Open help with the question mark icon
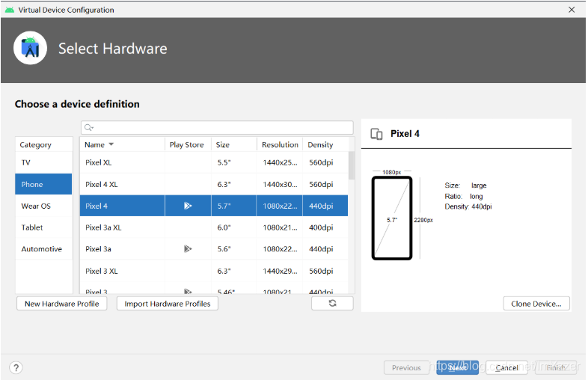 [x=16, y=367]
